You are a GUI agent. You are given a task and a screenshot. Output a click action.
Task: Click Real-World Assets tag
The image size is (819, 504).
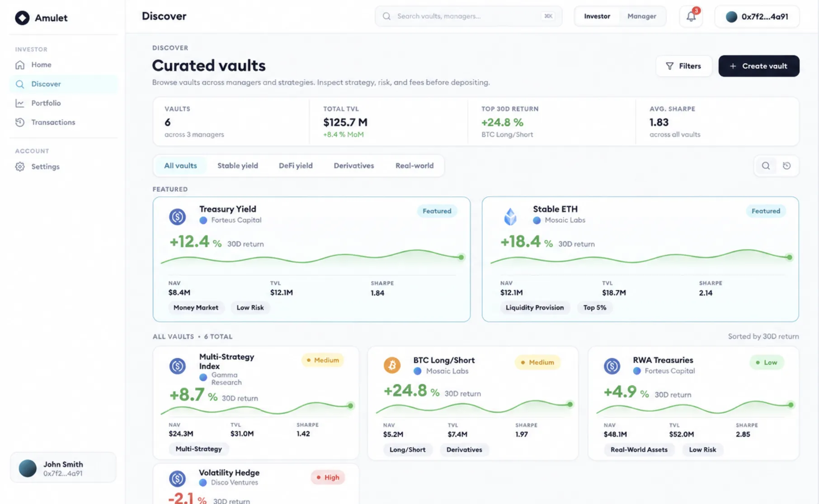[639, 450]
